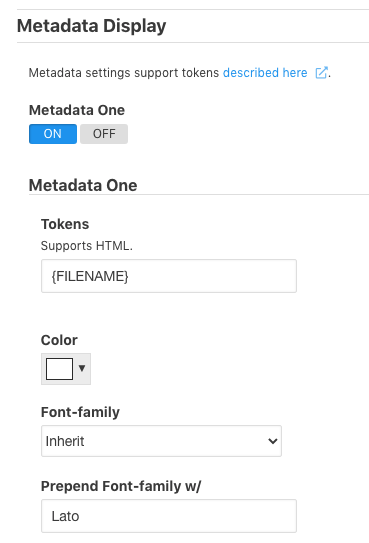Click the Font-family label
369x543 pixels.
point(80,412)
